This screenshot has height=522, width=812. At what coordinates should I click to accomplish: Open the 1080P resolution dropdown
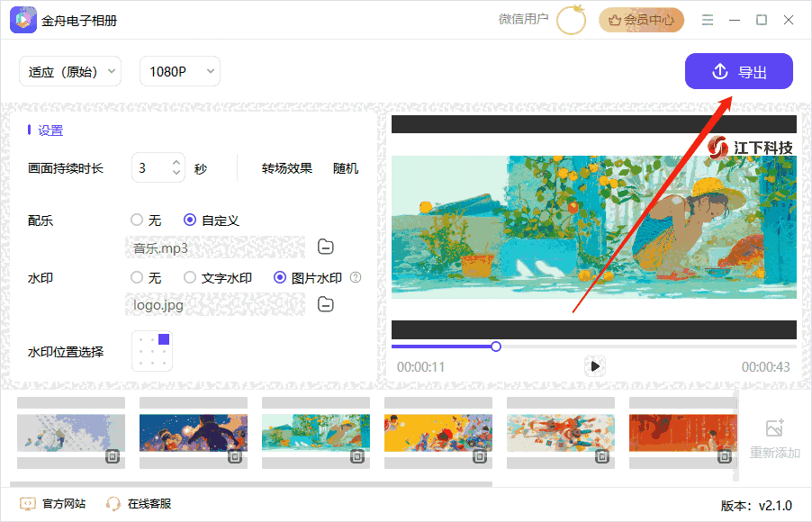179,70
